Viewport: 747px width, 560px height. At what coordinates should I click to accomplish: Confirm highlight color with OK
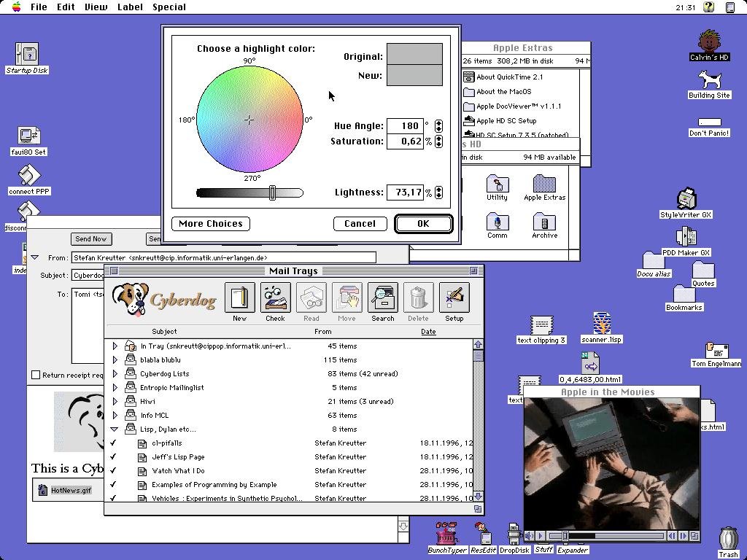pos(424,224)
